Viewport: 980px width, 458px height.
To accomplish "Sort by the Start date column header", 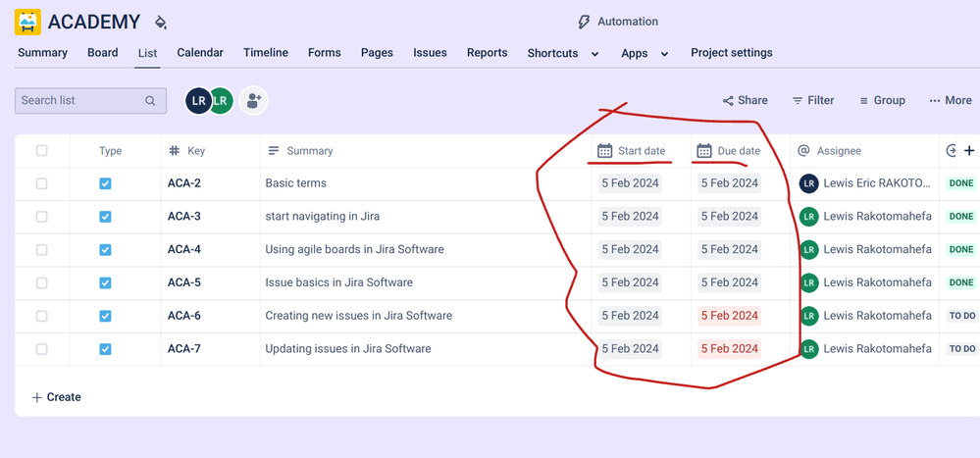I will pyautogui.click(x=631, y=151).
